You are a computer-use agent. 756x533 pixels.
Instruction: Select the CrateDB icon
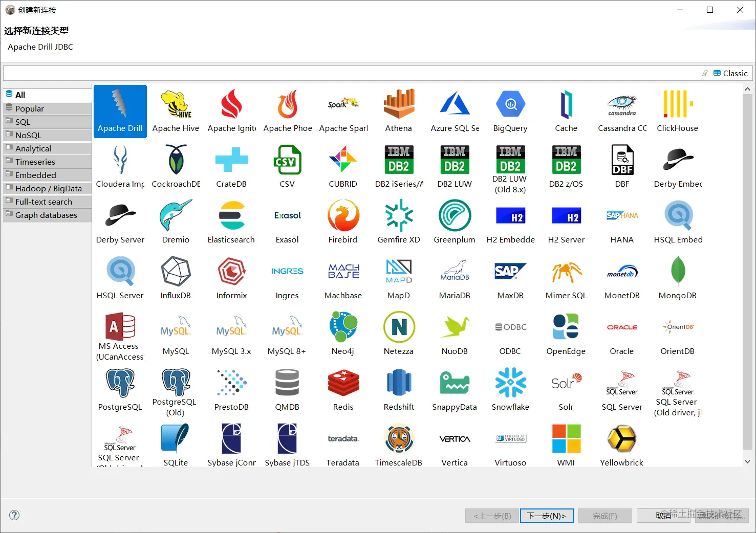(231, 160)
